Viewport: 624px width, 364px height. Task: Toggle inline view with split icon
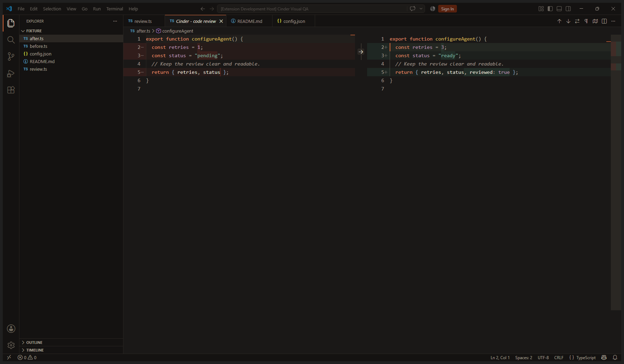click(604, 21)
